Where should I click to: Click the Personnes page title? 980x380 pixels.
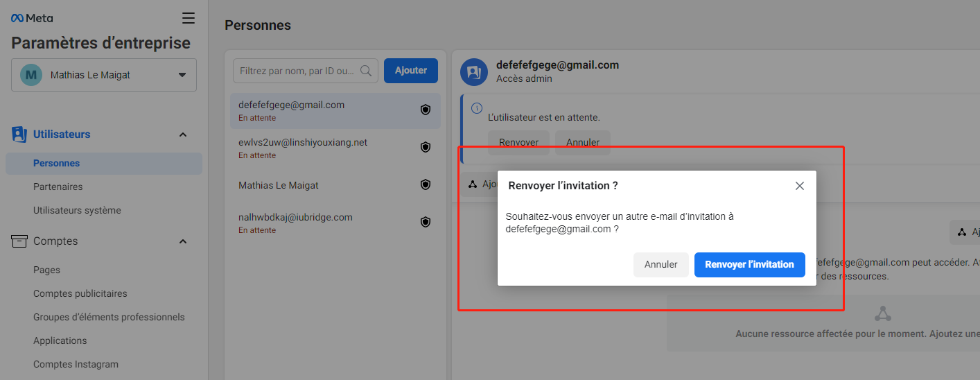tap(258, 26)
